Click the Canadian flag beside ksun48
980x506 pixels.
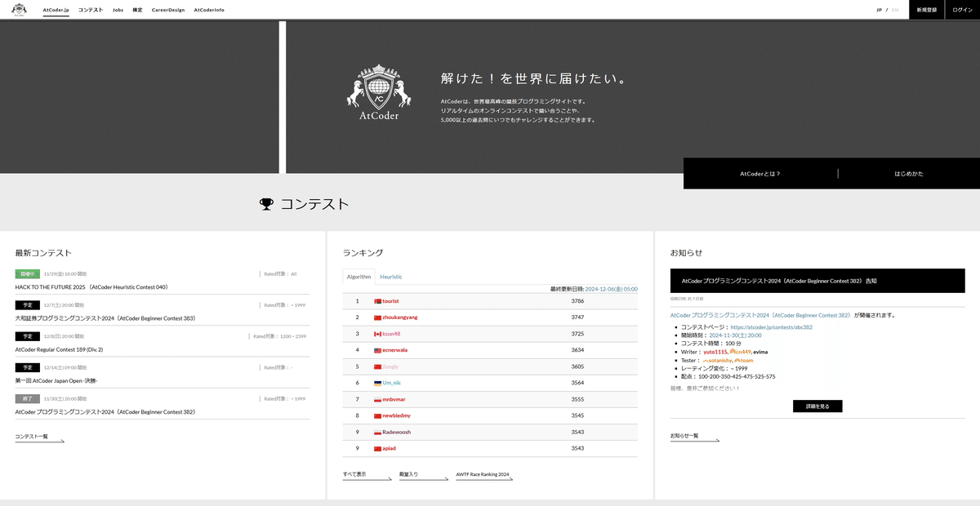377,334
